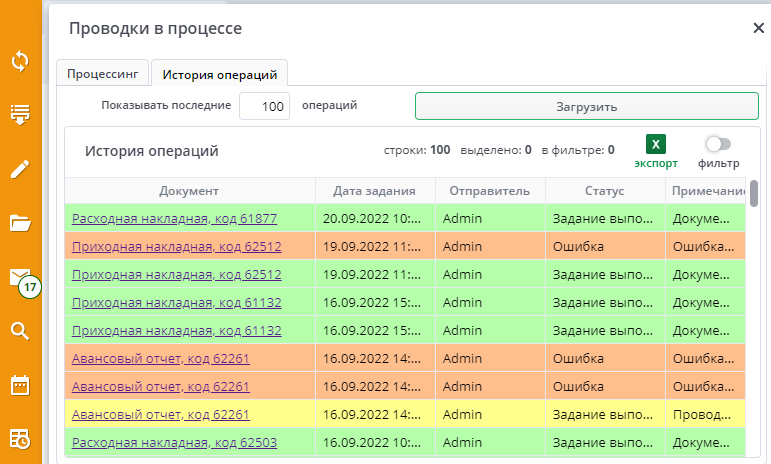Open the folder icon in sidebar
The height and width of the screenshot is (464, 771).
coord(20,222)
